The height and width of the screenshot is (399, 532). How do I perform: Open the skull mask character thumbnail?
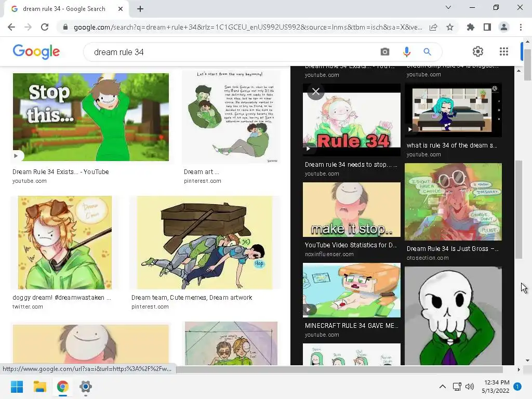coord(453,316)
